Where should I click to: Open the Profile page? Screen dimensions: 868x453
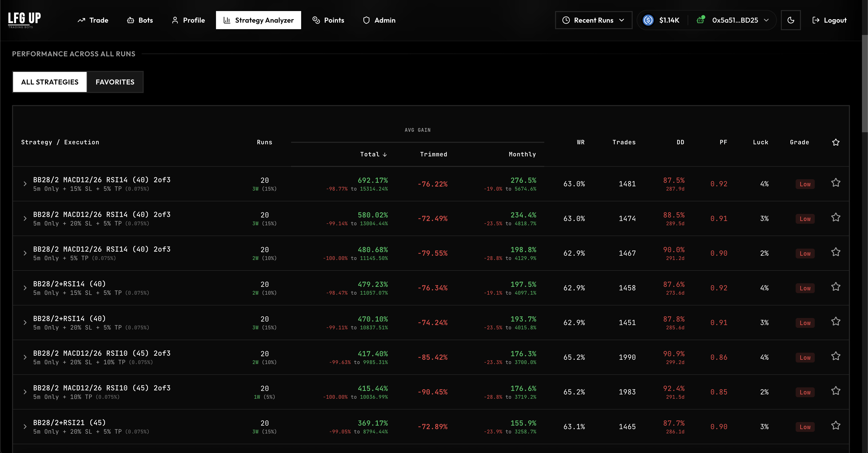188,20
